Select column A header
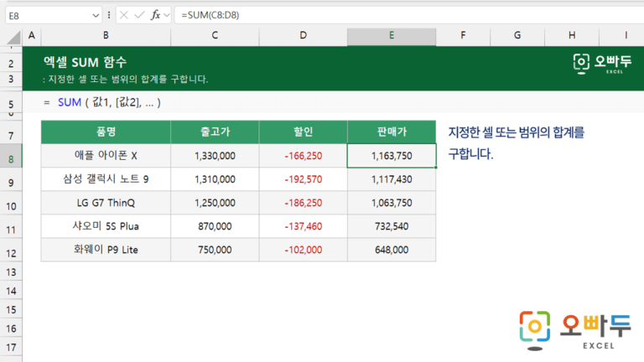This screenshot has height=362, width=644. click(32, 36)
